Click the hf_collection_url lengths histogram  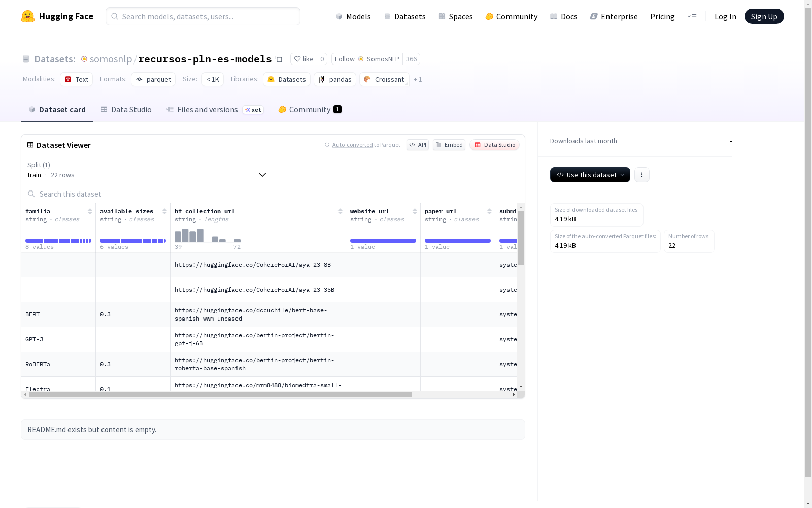[208, 235]
